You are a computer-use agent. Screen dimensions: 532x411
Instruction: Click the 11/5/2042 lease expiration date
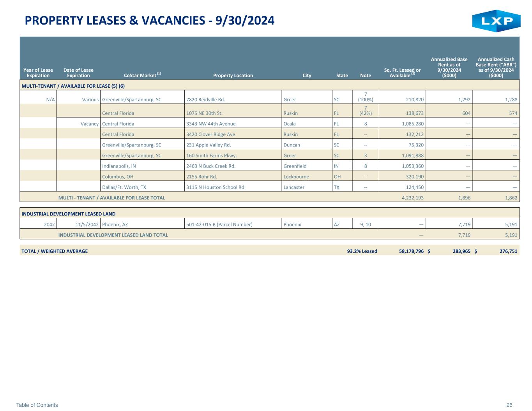(88, 224)
